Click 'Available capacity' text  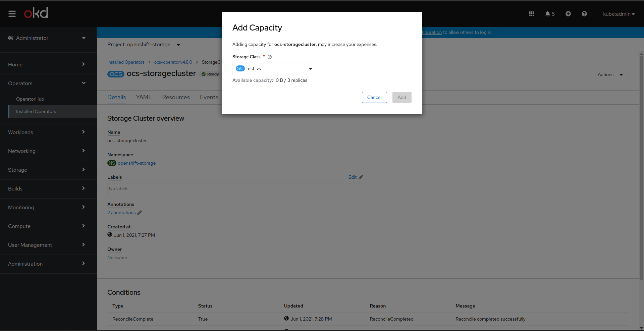pos(253,80)
